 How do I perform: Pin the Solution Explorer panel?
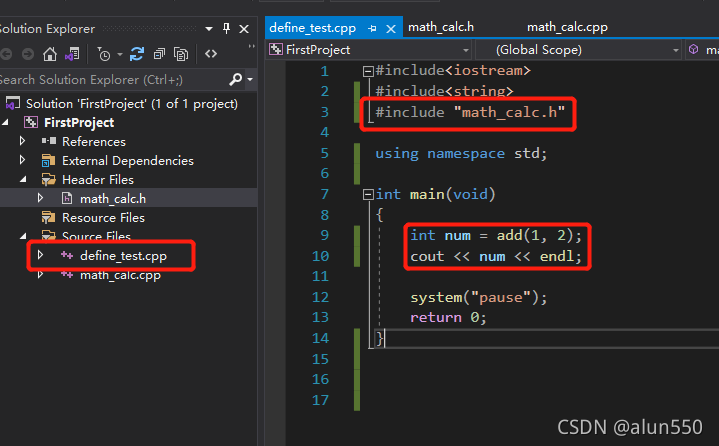pos(226,28)
